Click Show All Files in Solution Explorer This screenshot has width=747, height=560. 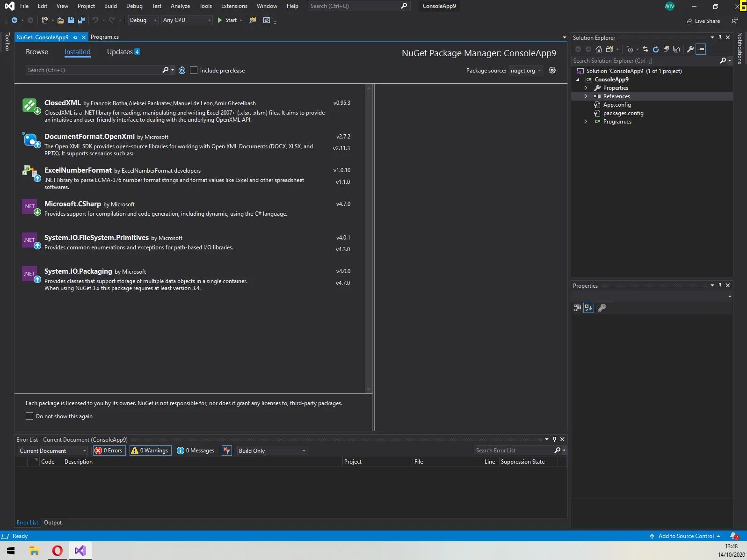[676, 49]
